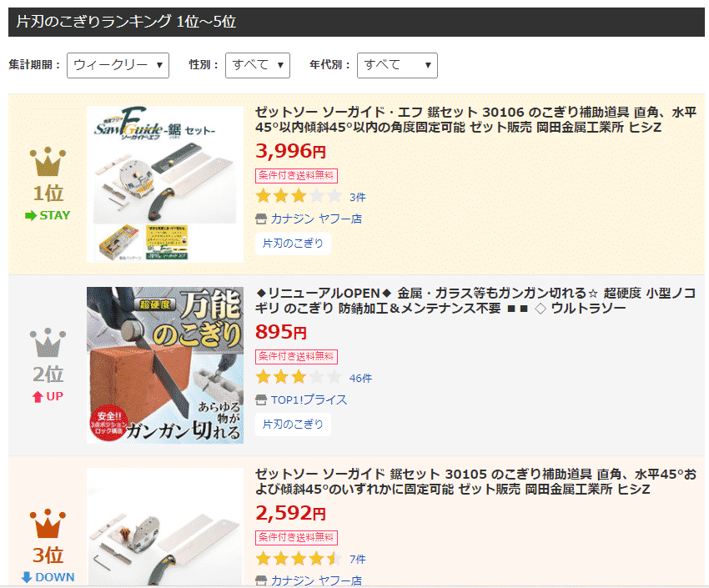
Task: Click the 2位 rank label
Action: click(48, 374)
